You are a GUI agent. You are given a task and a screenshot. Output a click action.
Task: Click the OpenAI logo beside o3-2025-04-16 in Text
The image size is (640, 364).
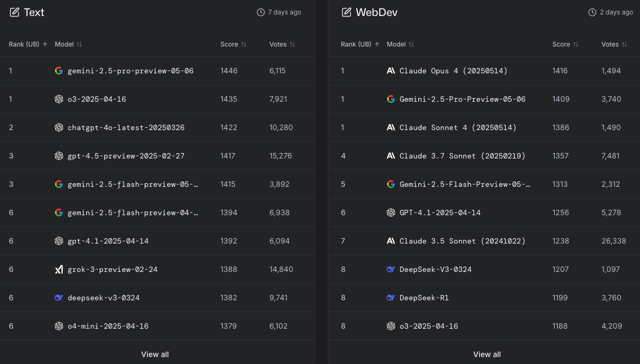(59, 99)
